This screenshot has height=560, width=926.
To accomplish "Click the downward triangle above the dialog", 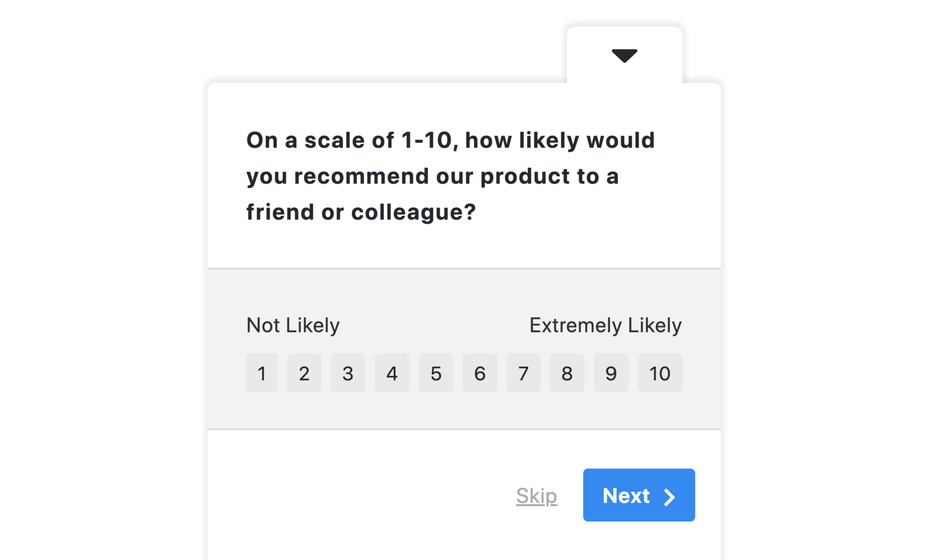I will coord(624,55).
